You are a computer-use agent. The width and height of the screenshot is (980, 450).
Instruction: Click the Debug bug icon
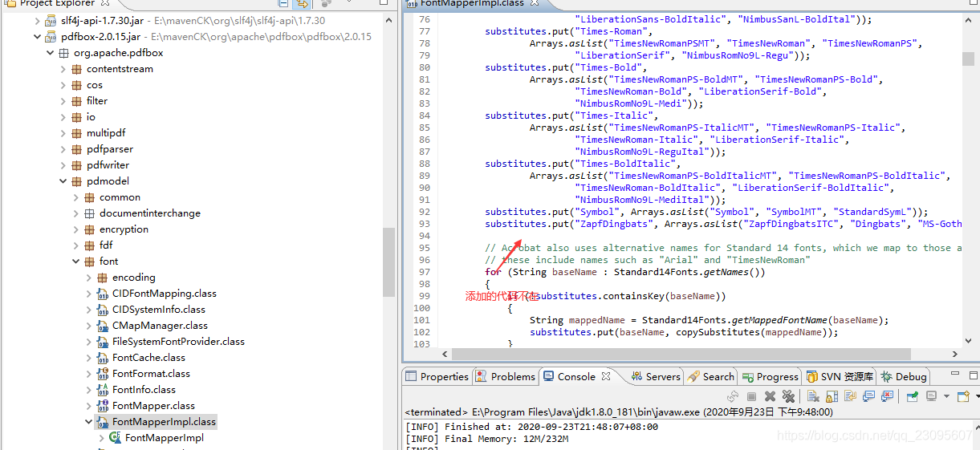pos(887,376)
